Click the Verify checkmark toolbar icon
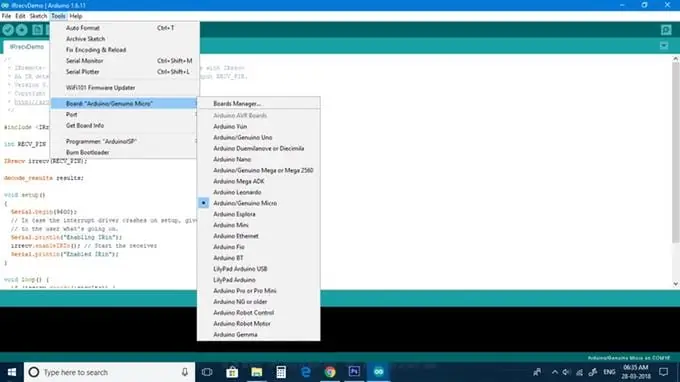 click(8, 30)
